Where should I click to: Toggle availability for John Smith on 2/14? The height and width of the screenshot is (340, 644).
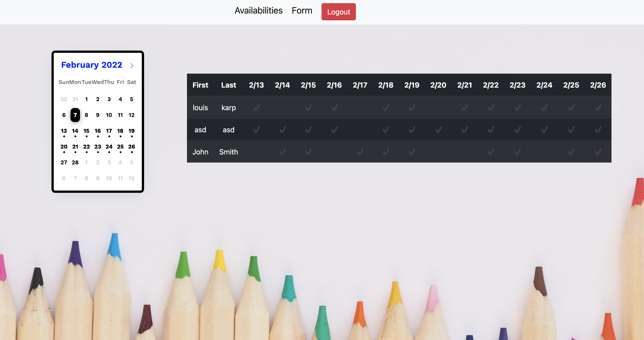coord(282,152)
